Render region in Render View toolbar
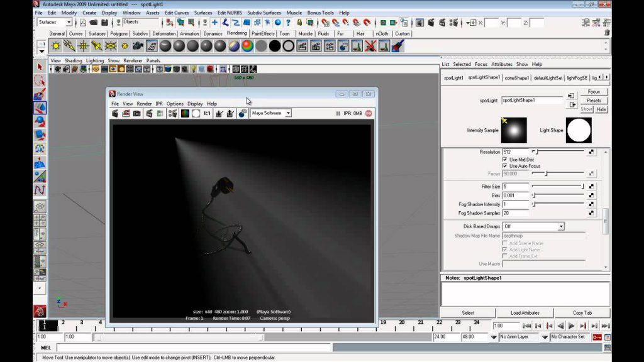This screenshot has width=644, height=362. click(126, 113)
